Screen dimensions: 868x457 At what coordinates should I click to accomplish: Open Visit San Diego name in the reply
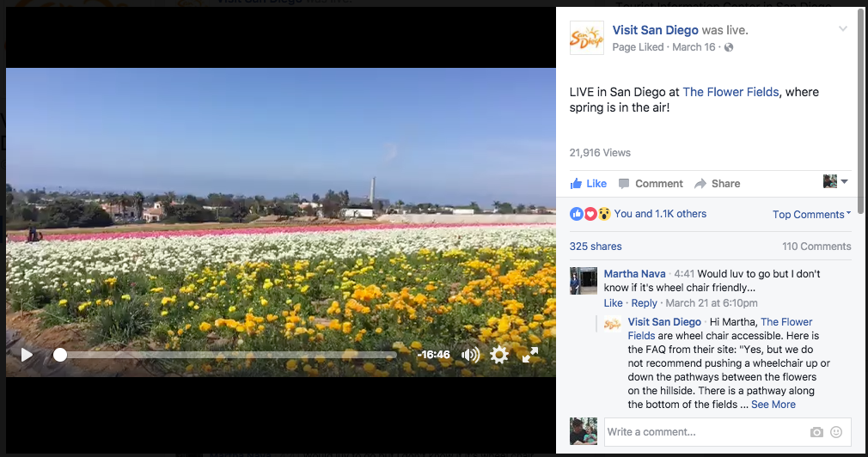[664, 322]
